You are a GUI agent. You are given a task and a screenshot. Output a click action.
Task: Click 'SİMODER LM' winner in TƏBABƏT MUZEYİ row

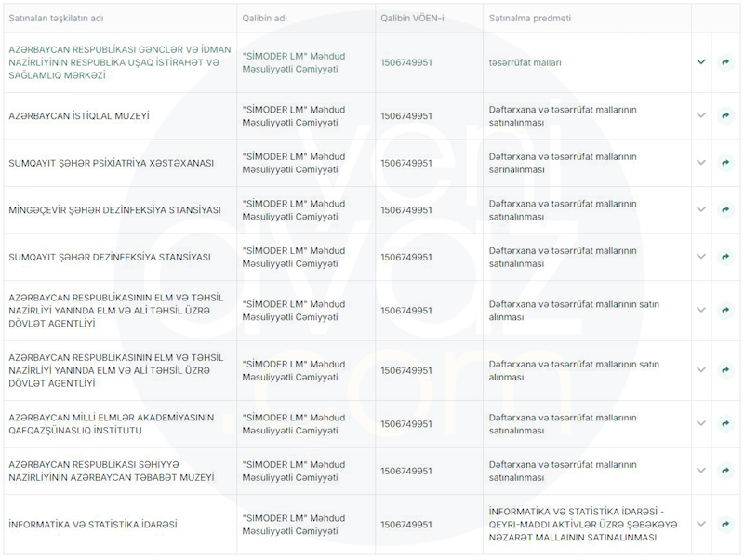[294, 471]
